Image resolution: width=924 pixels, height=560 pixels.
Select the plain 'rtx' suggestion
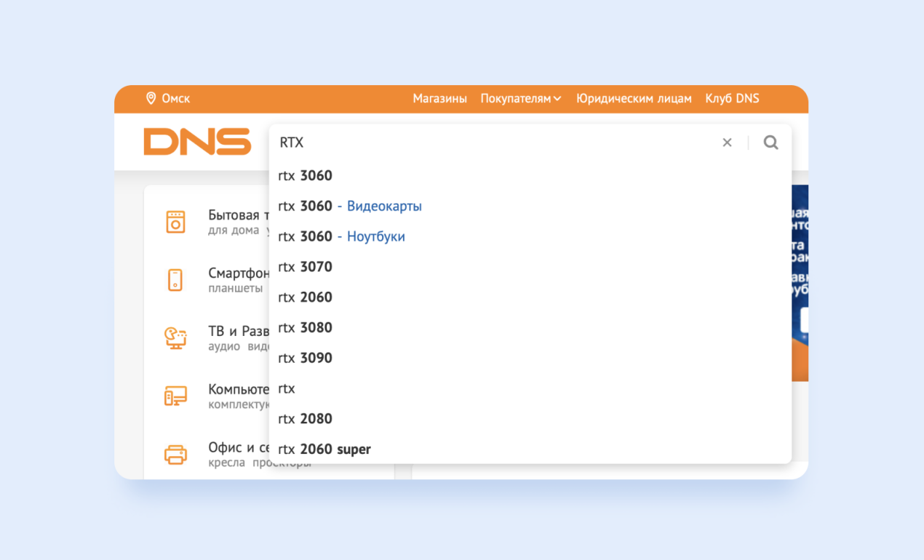[530, 388]
